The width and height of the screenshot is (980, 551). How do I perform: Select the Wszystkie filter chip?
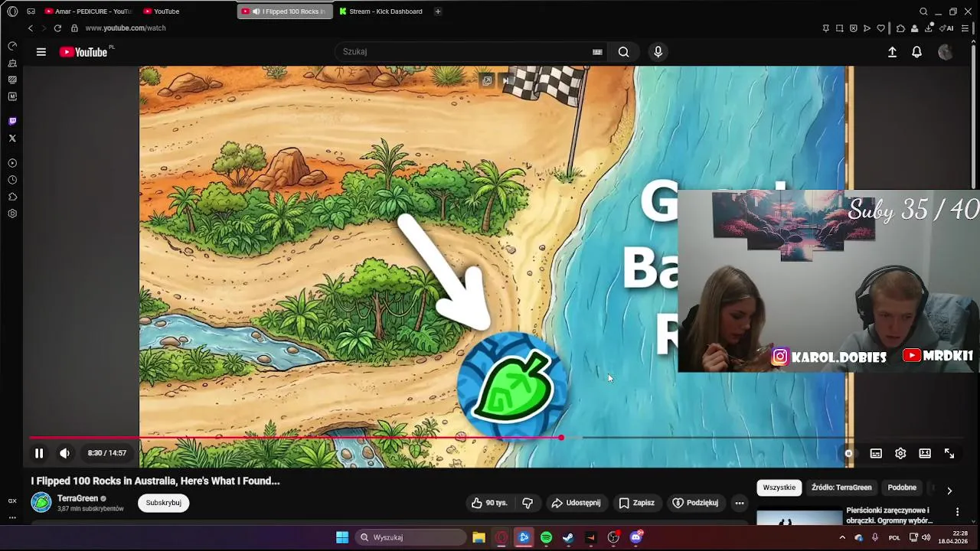[779, 487]
